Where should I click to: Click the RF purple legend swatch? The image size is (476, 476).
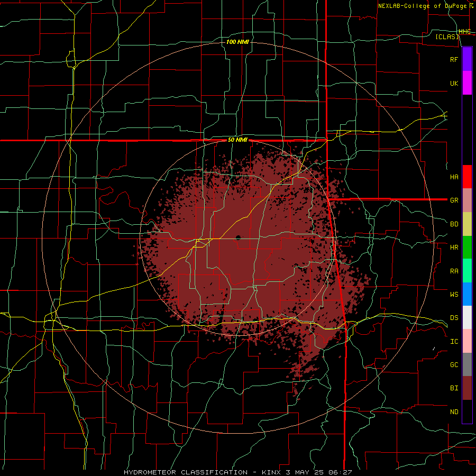coord(467,59)
